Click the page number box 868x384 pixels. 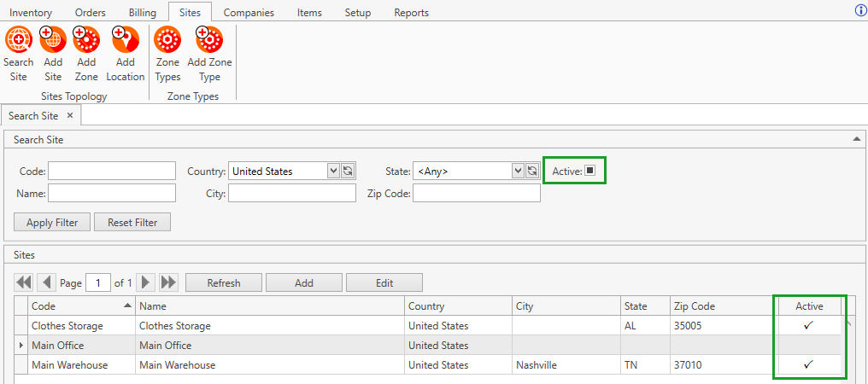(99, 282)
